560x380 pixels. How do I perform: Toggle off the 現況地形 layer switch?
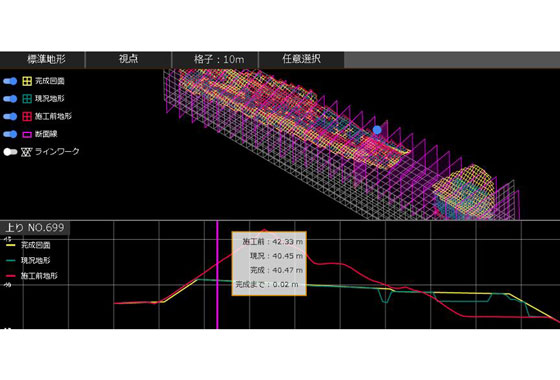click(10, 99)
